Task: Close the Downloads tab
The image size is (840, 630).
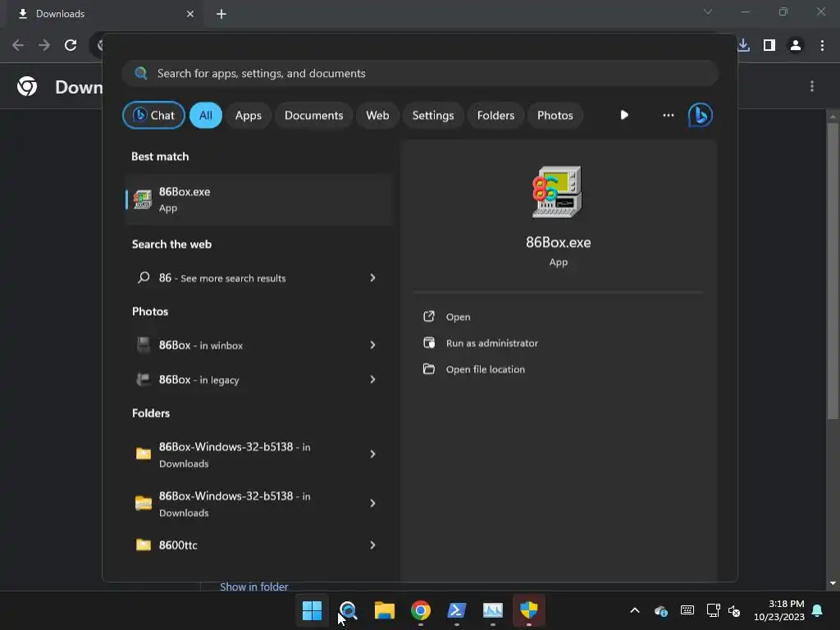Action: pos(190,14)
